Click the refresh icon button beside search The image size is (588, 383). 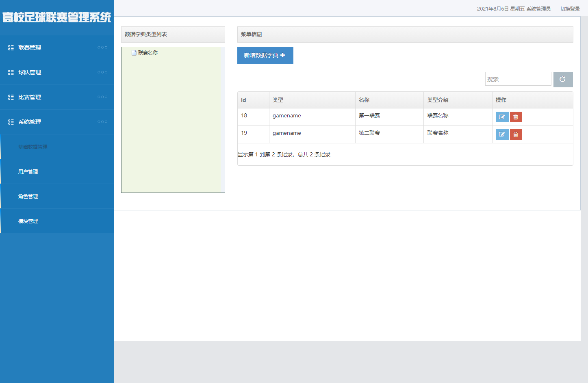[x=563, y=80]
